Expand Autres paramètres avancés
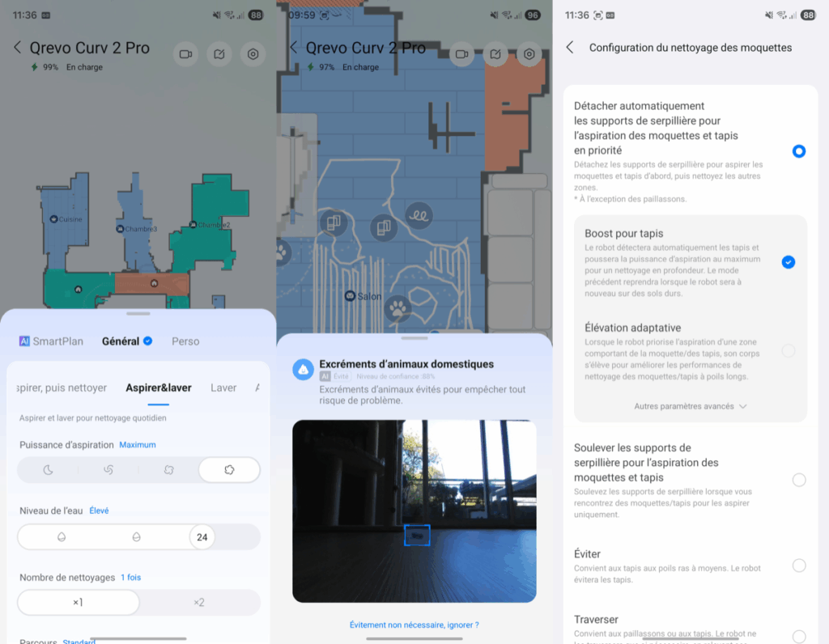The image size is (829, 644). (690, 406)
